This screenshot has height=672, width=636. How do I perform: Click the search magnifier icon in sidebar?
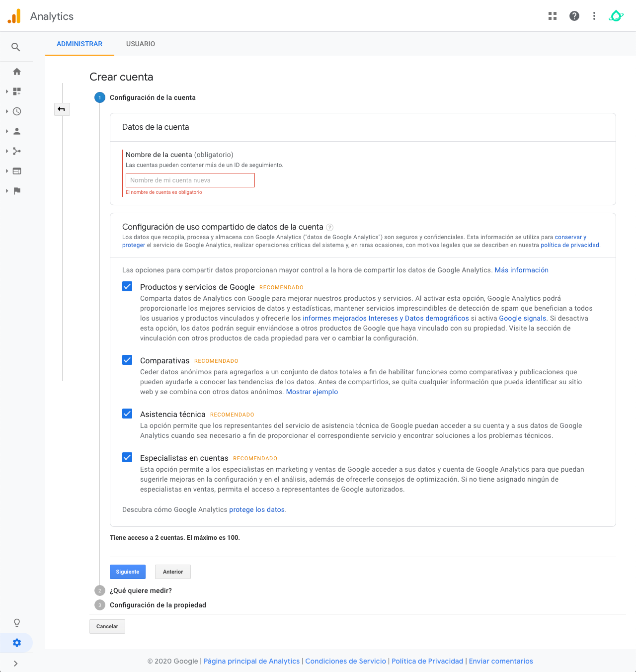click(x=16, y=47)
